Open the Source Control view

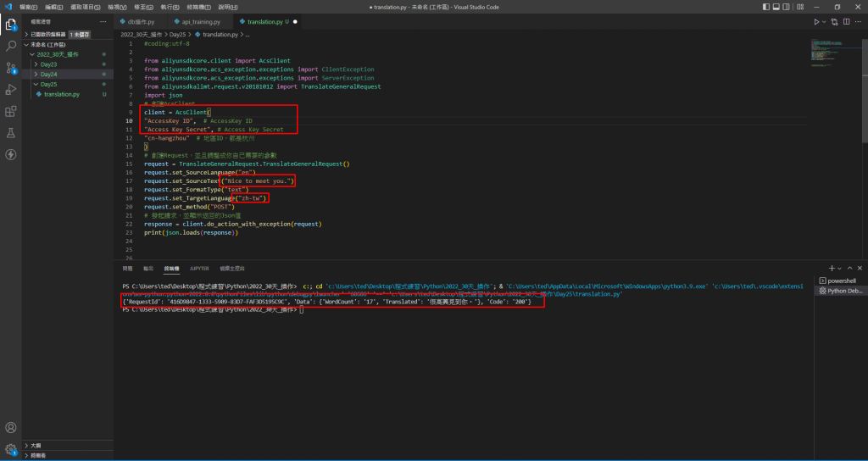pos(10,68)
